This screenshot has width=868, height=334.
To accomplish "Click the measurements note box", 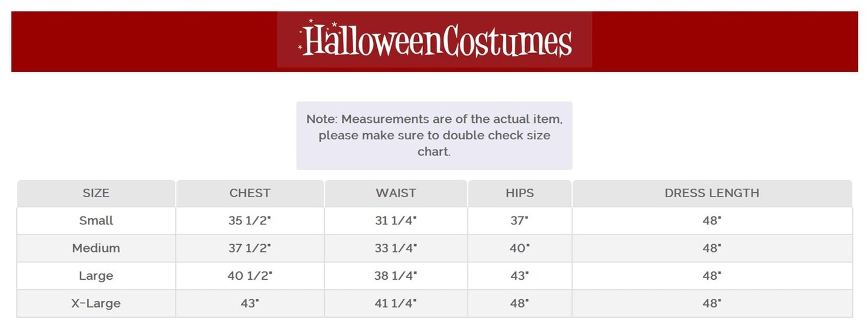I will click(434, 135).
